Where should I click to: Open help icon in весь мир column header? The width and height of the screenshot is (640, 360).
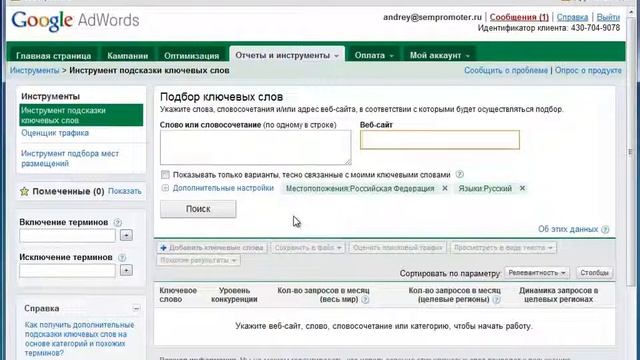point(365,300)
